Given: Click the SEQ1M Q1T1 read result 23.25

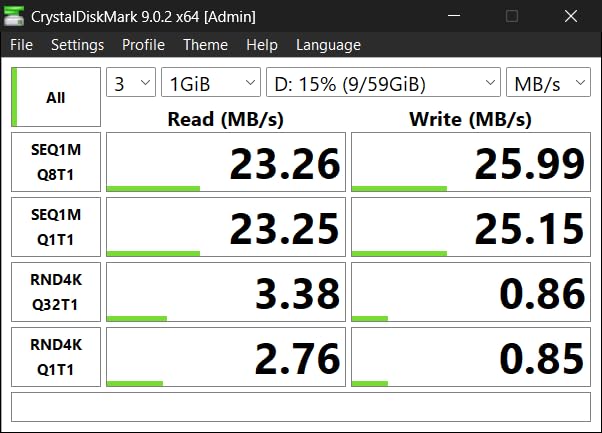Looking at the screenshot, I should 226,227.
